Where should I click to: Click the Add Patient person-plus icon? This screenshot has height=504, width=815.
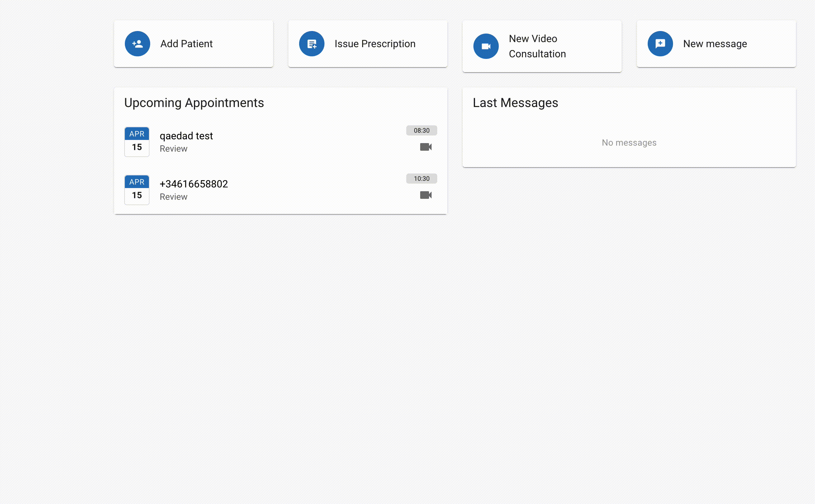(x=138, y=44)
